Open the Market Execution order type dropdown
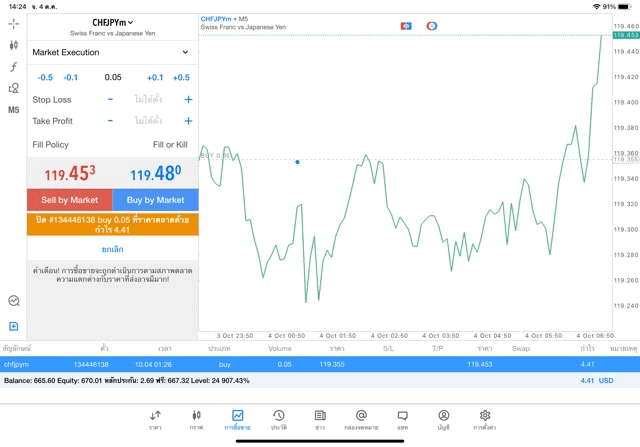This screenshot has height=447, width=640. click(x=110, y=52)
